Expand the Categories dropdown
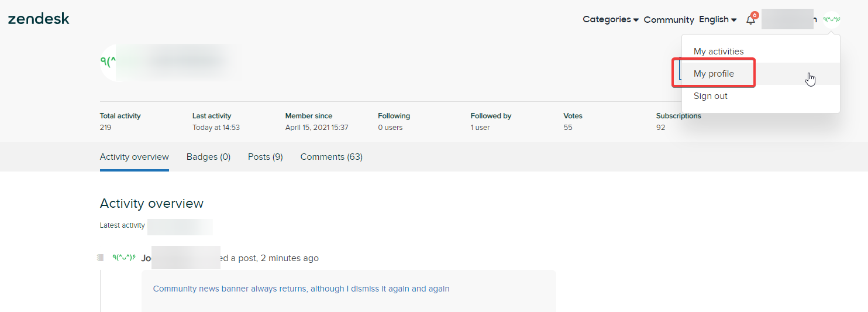This screenshot has width=868, height=312. pyautogui.click(x=610, y=19)
